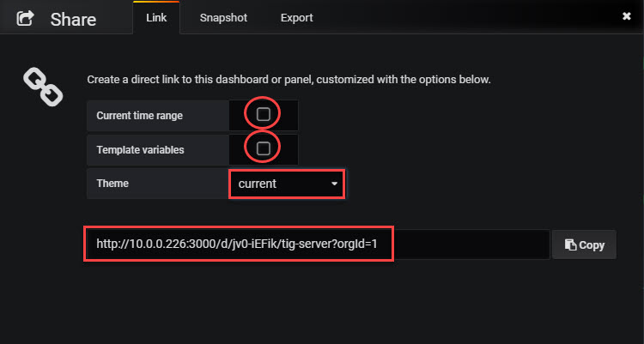The height and width of the screenshot is (344, 644).
Task: Click the large chain link icon
Action: pos(43,87)
